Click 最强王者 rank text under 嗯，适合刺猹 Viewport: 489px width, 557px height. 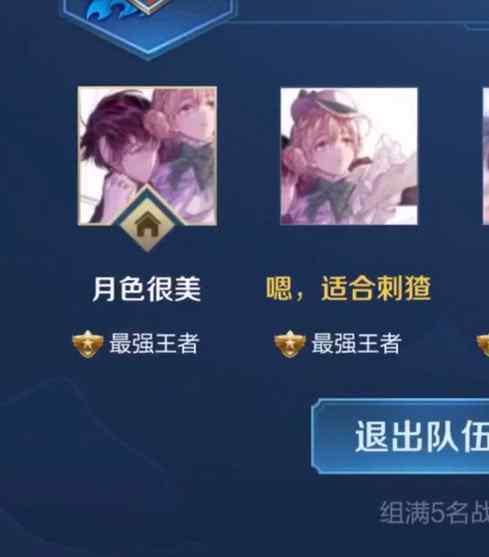[x=356, y=344]
